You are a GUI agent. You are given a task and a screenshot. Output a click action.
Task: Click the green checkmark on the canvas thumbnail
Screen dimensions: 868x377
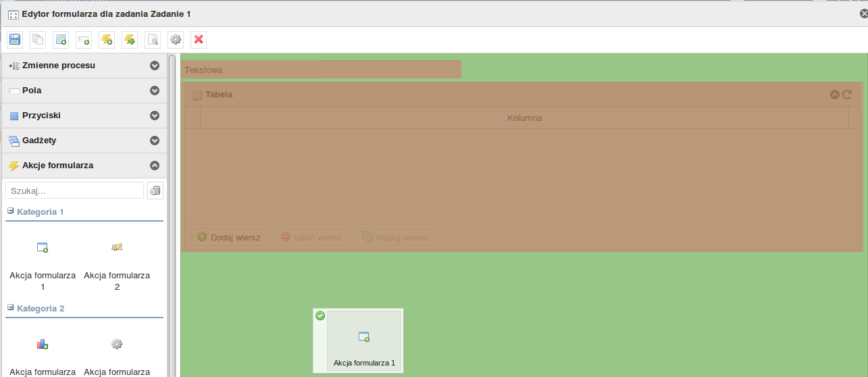320,316
